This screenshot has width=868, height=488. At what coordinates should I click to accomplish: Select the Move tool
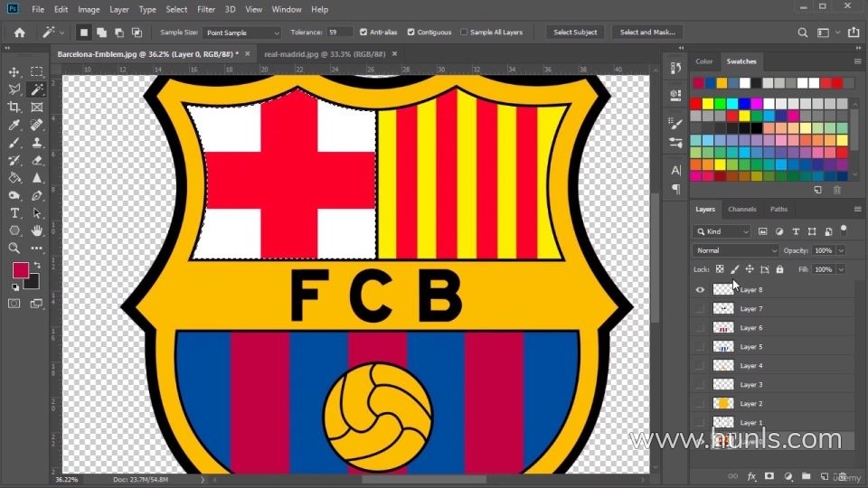click(14, 72)
